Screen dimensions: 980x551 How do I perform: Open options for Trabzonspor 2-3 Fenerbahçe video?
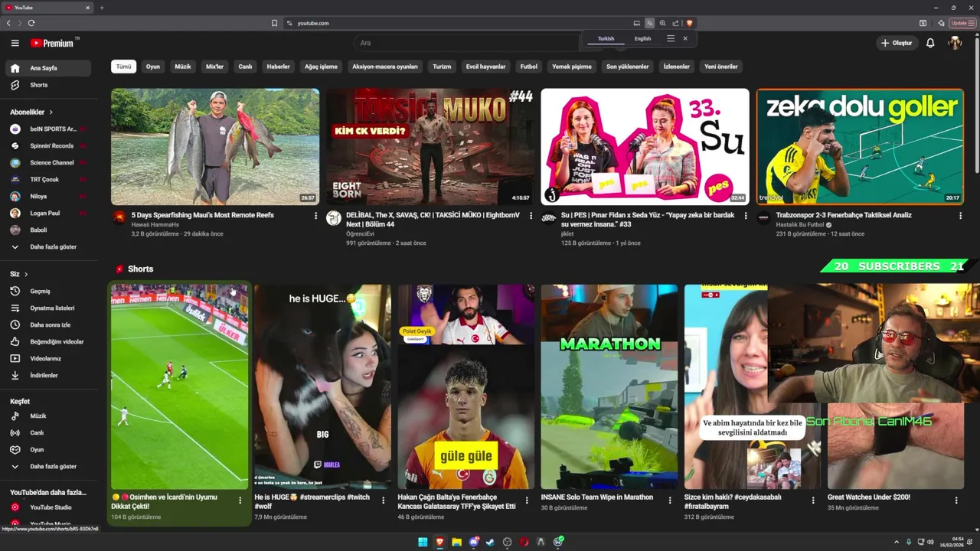(x=961, y=216)
